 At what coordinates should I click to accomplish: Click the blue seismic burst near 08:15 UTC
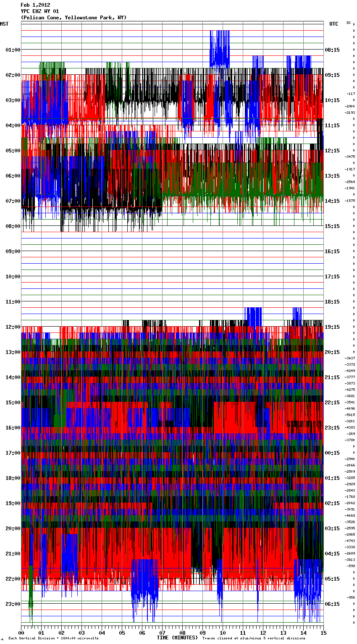click(x=220, y=49)
